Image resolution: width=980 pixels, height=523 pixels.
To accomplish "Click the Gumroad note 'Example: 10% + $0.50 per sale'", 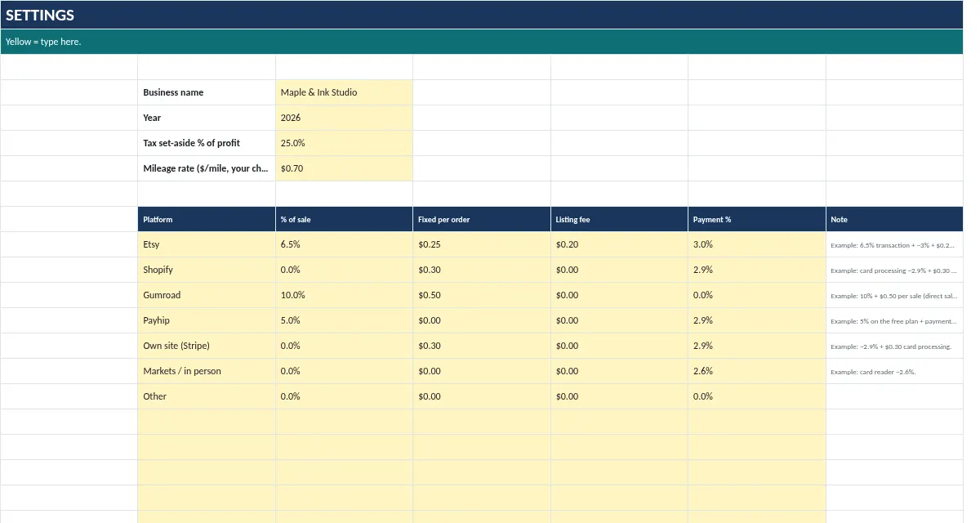I will coord(895,295).
